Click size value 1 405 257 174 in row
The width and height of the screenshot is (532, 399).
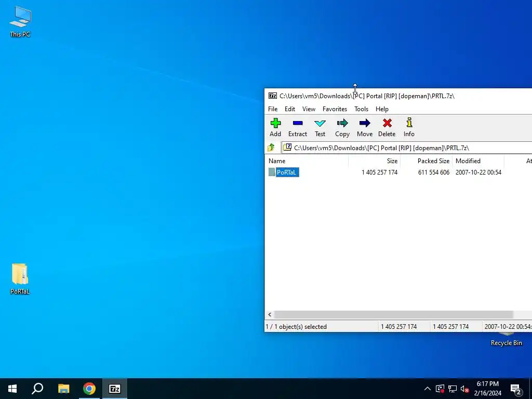point(379,172)
